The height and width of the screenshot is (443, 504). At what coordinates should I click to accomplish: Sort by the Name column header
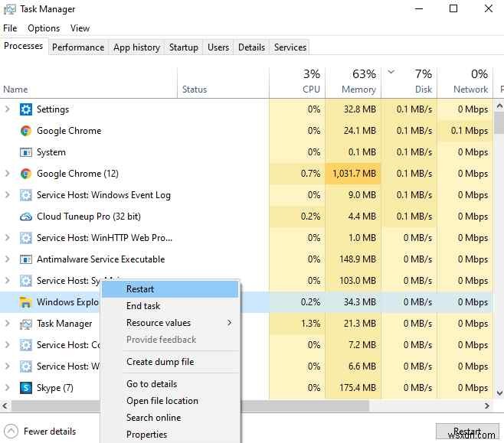click(x=88, y=83)
